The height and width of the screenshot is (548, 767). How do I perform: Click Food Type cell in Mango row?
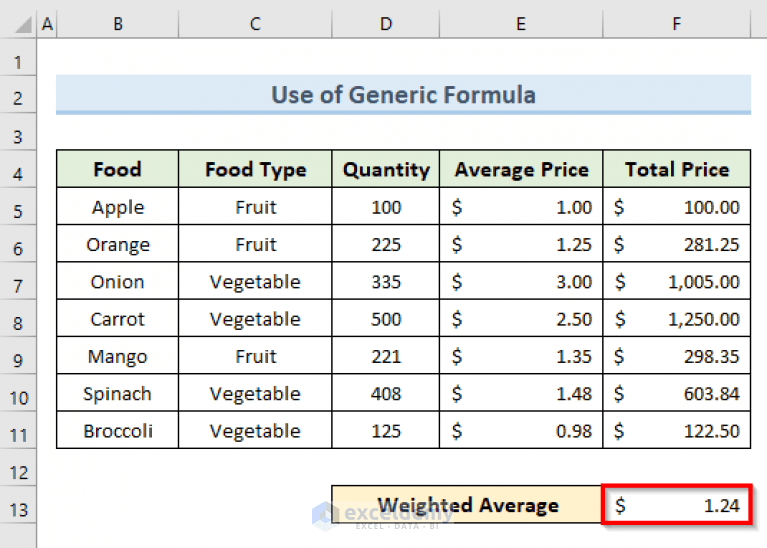tap(255, 356)
